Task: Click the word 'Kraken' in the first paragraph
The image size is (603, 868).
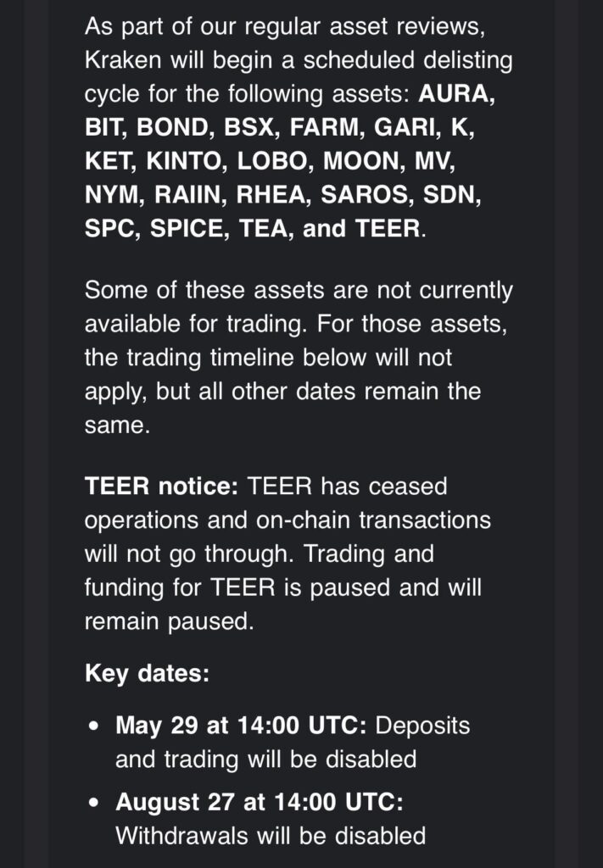Action: coord(123,60)
